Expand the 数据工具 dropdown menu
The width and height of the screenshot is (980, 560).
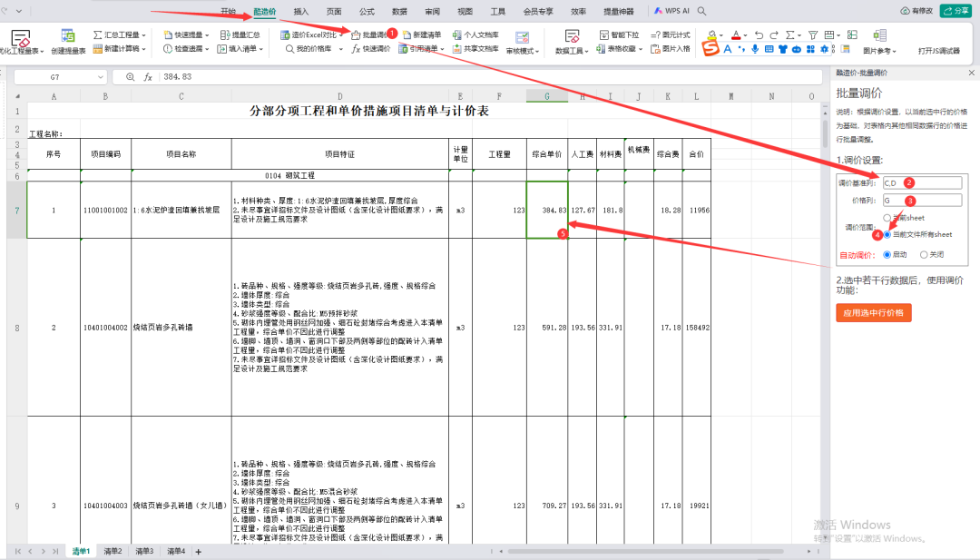[572, 51]
